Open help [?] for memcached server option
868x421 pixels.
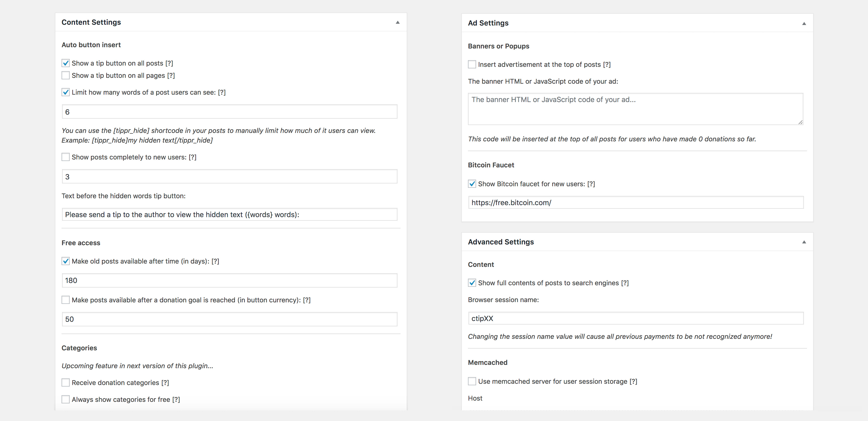click(x=633, y=381)
